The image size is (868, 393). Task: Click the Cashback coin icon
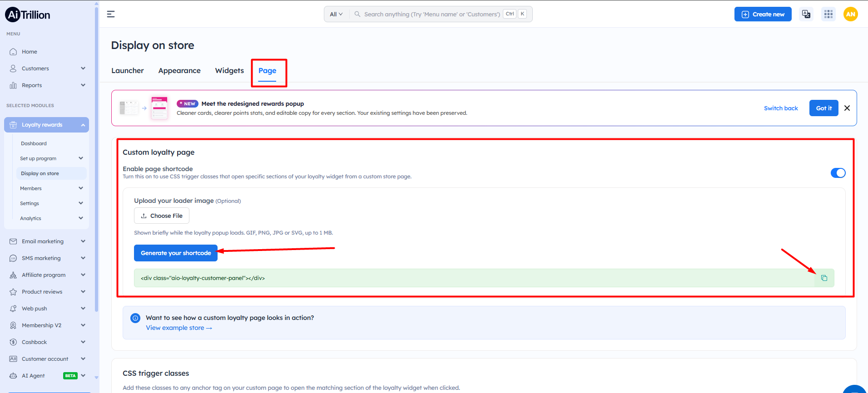(x=13, y=342)
